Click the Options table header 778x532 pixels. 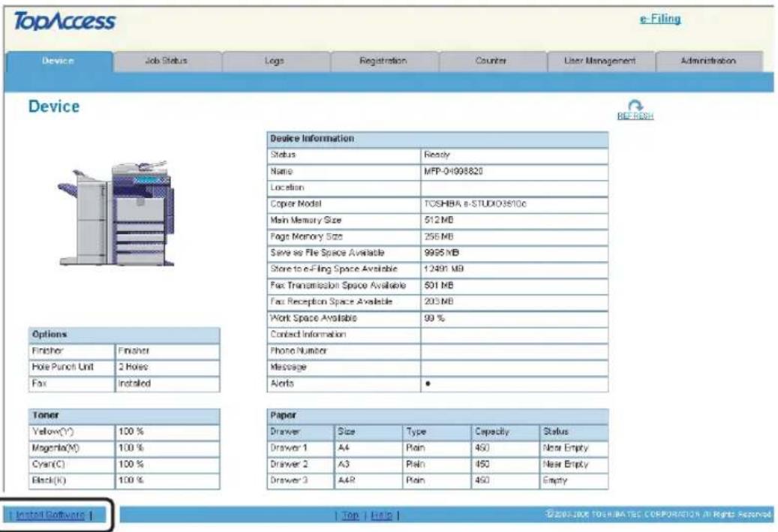[124, 335]
